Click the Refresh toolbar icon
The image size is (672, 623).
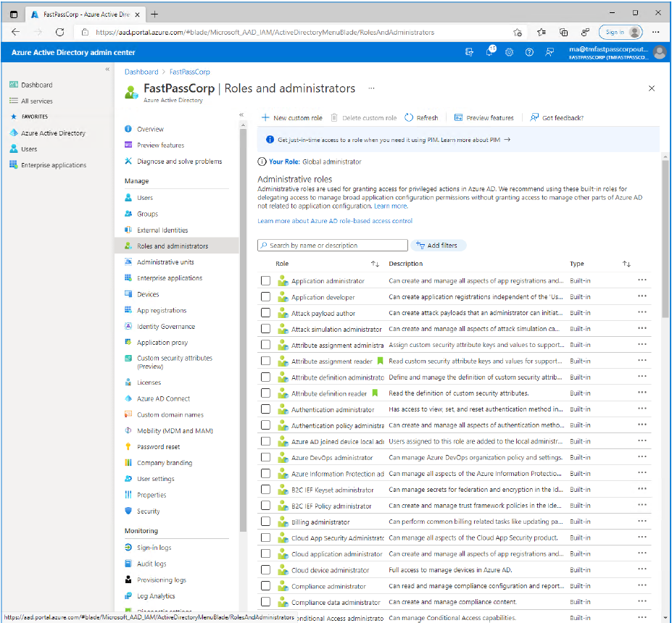tap(410, 118)
